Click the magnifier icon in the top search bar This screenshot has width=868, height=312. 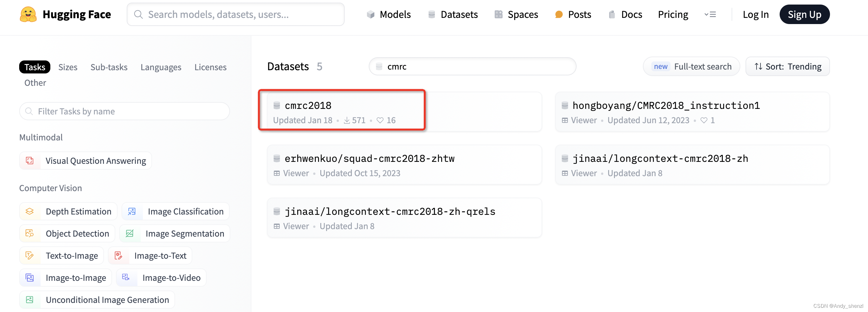138,15
